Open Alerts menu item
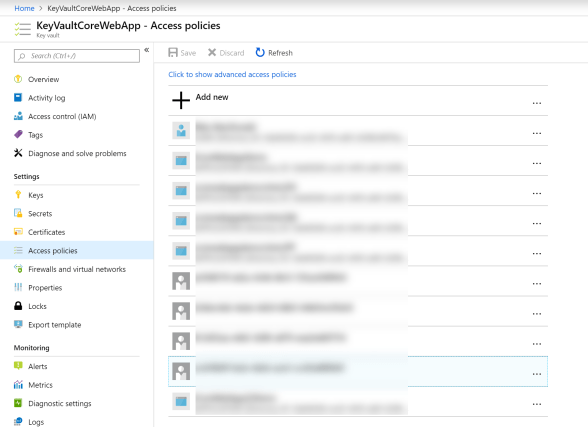Viewport: 588px width, 427px height. [38, 366]
